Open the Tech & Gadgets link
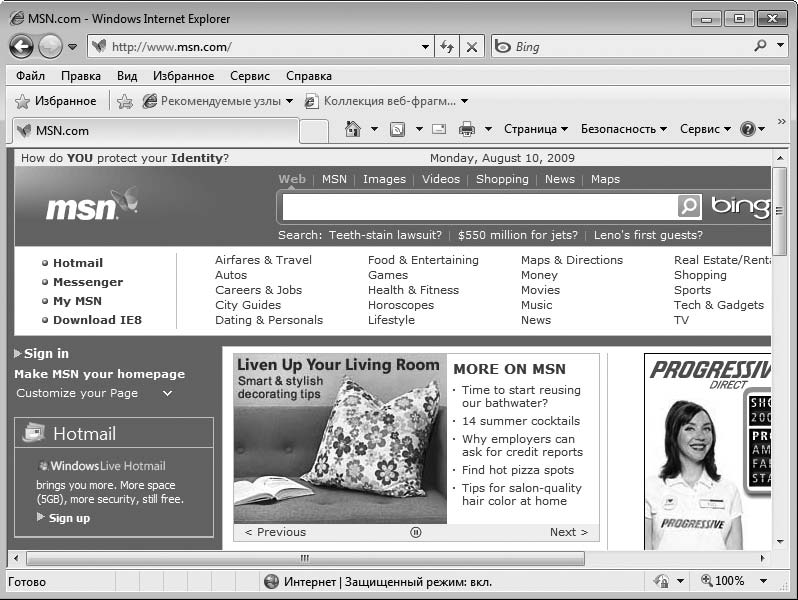The width and height of the screenshot is (798, 600). click(719, 305)
